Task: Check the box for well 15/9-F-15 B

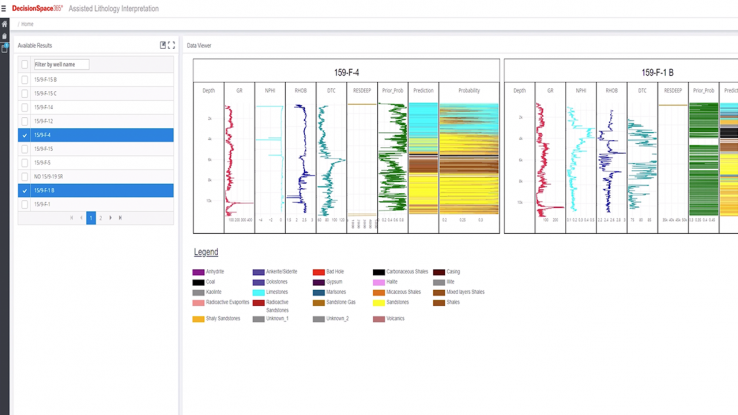Action: tap(25, 80)
